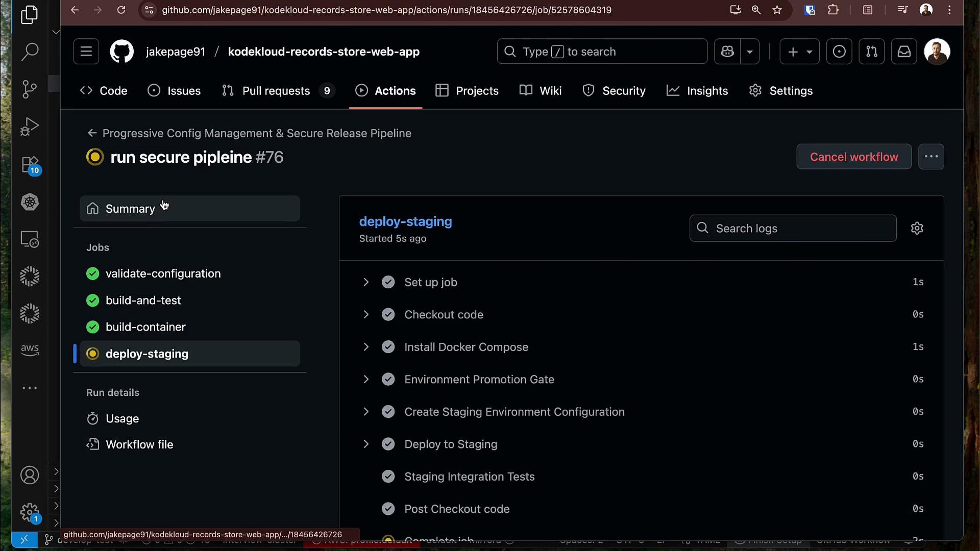980x551 pixels.
Task: Expand the Install Docker Compose step
Action: pyautogui.click(x=366, y=347)
